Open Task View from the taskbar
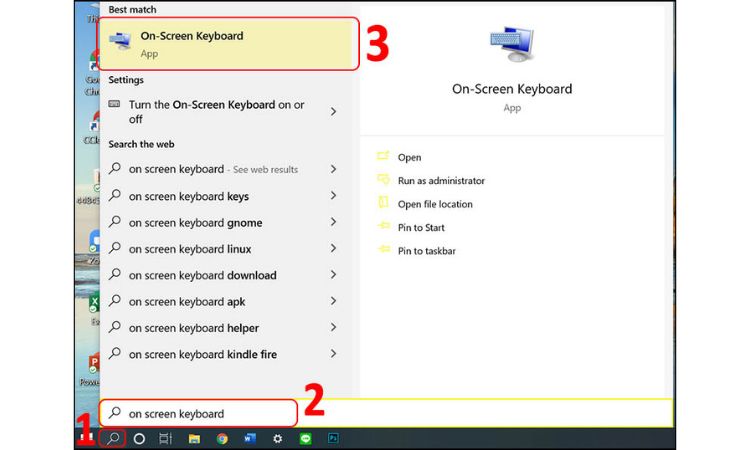The image size is (750, 450). (x=166, y=438)
